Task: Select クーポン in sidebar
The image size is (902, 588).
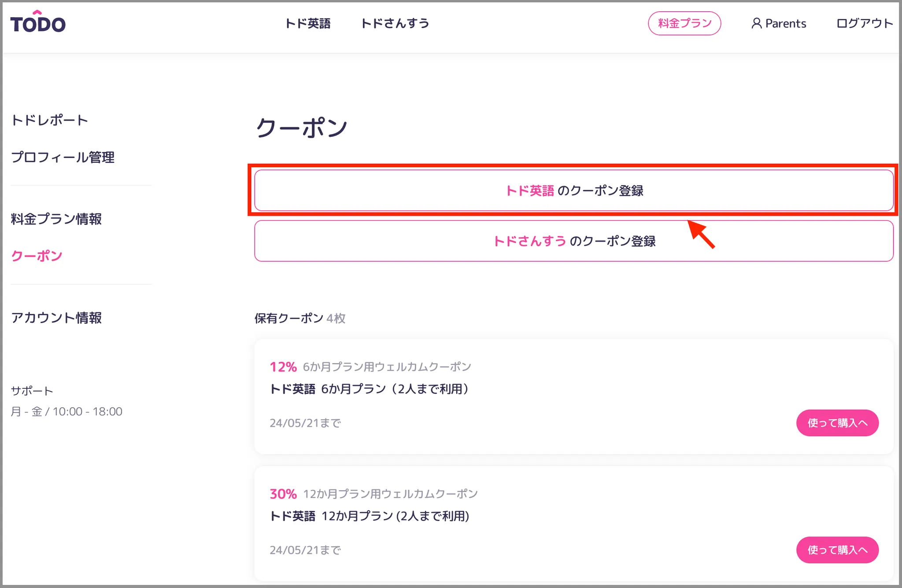Action: pos(37,256)
